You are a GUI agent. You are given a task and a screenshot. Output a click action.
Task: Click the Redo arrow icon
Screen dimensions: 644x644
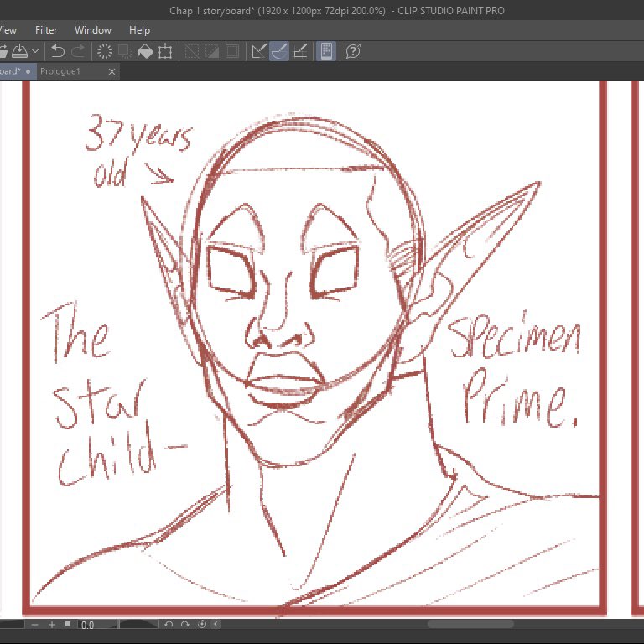click(x=78, y=51)
